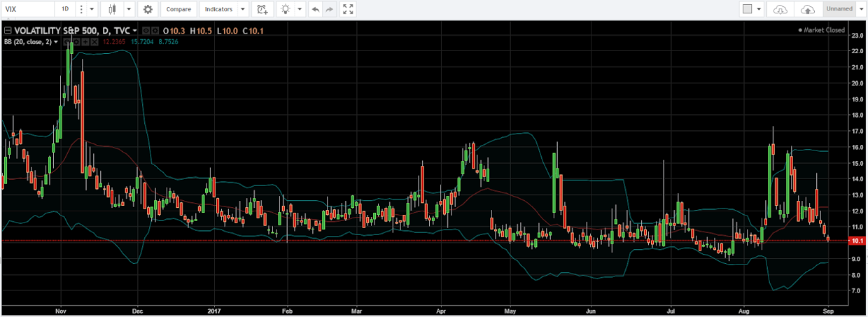Screen dimensions: 868x317
Task: Open chart style dropdown arrow
Action: coord(129,9)
